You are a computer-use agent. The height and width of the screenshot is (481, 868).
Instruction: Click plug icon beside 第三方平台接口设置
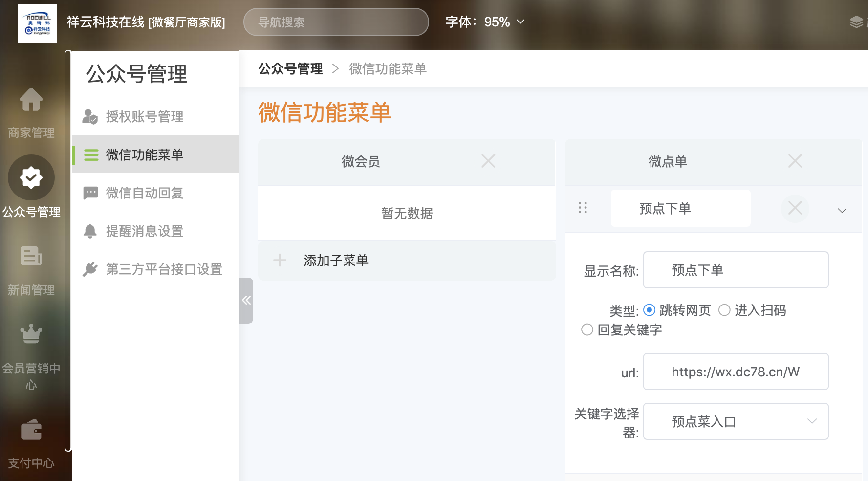(90, 269)
